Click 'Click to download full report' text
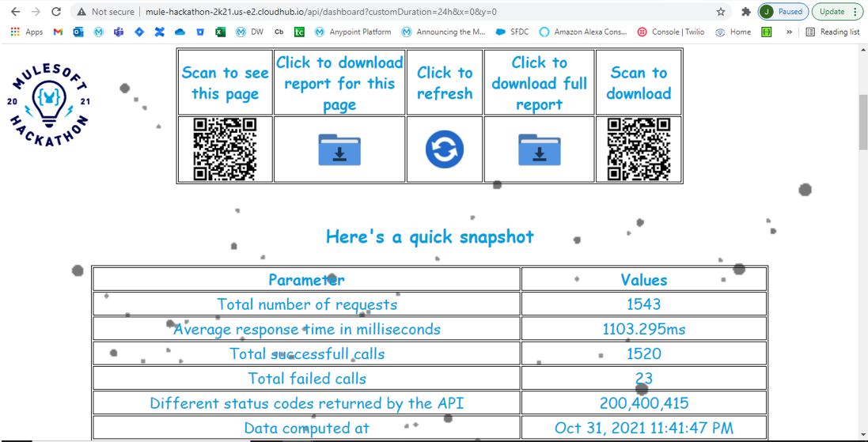This screenshot has width=868, height=442. click(539, 83)
